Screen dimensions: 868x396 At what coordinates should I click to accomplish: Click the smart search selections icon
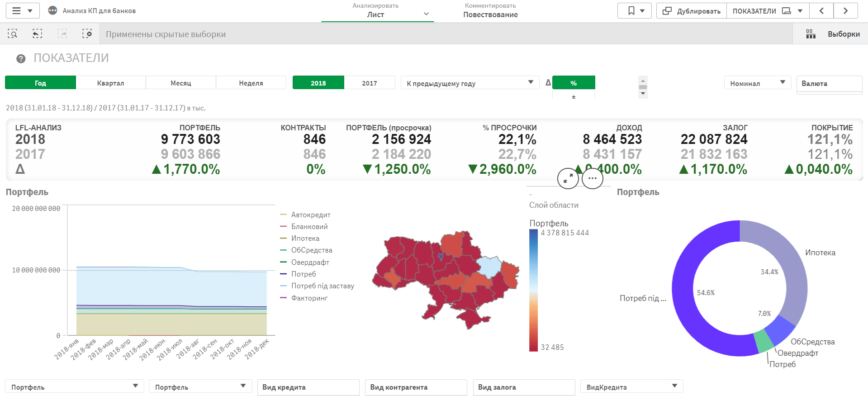[x=13, y=34]
